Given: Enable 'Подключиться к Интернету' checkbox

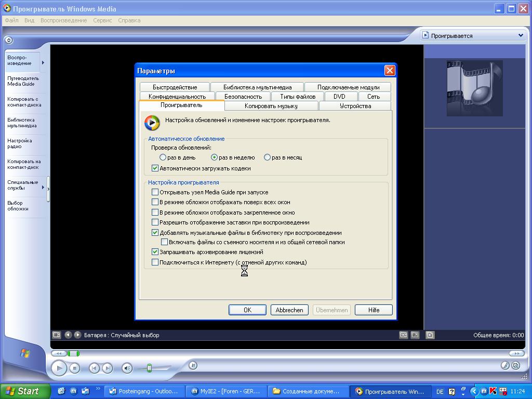Looking at the screenshot, I should point(155,262).
